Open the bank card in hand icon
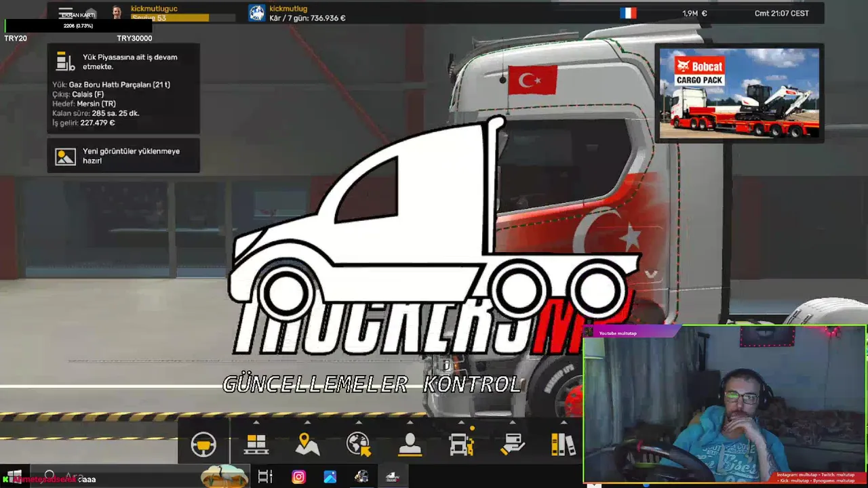868x488 pixels. tap(513, 445)
